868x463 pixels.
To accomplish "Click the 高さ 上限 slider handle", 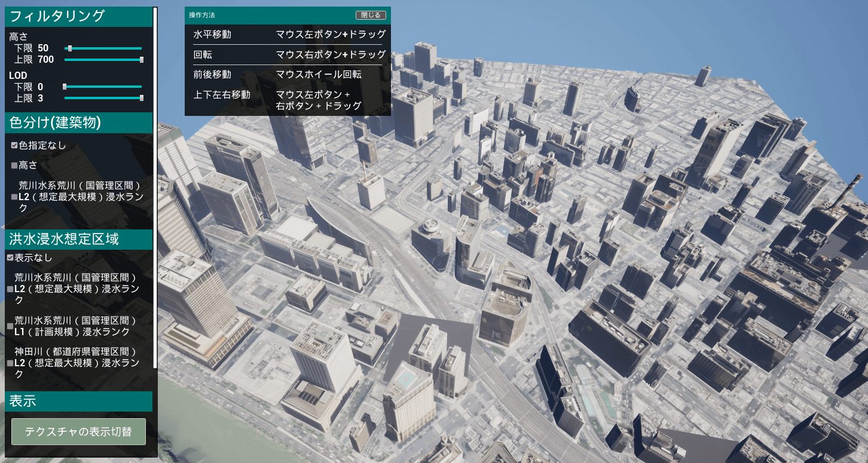I will (142, 60).
